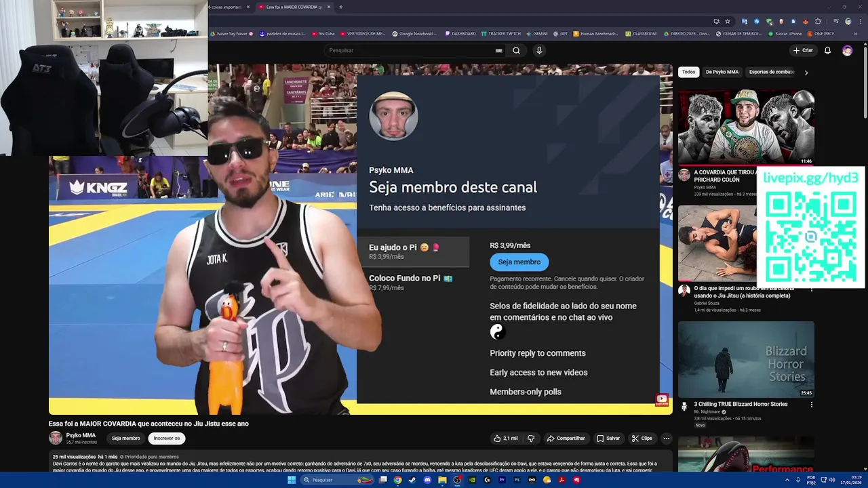Save video with the Salvar button
The height and width of the screenshot is (488, 868).
608,439
